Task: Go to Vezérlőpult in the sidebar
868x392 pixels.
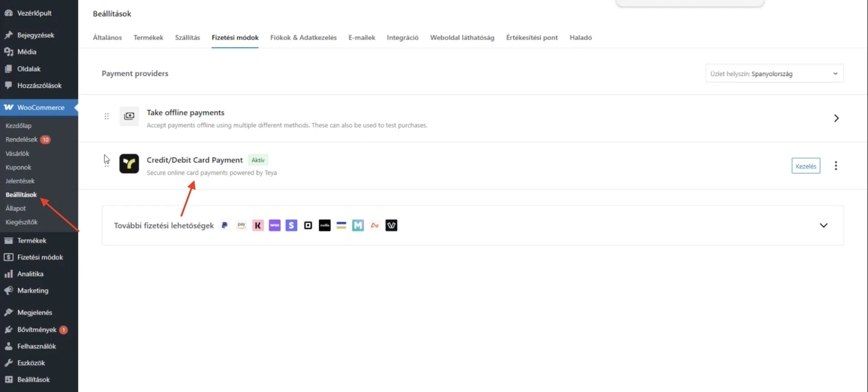Action: pyautogui.click(x=34, y=13)
